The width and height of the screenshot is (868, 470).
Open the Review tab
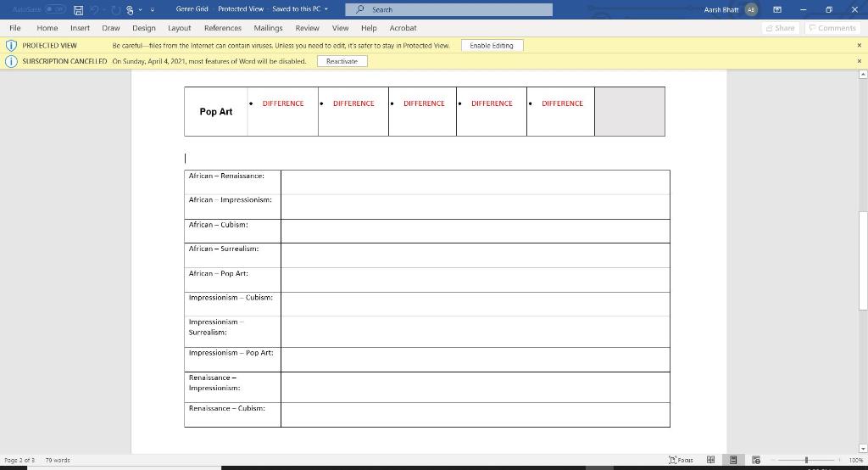point(307,28)
